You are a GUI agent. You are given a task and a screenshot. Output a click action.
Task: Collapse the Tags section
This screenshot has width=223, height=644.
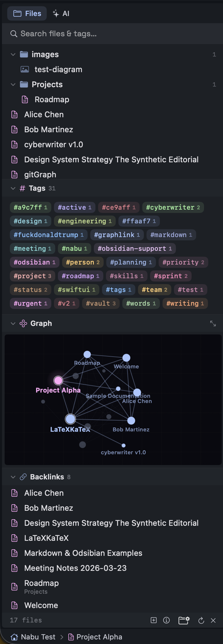[13, 188]
